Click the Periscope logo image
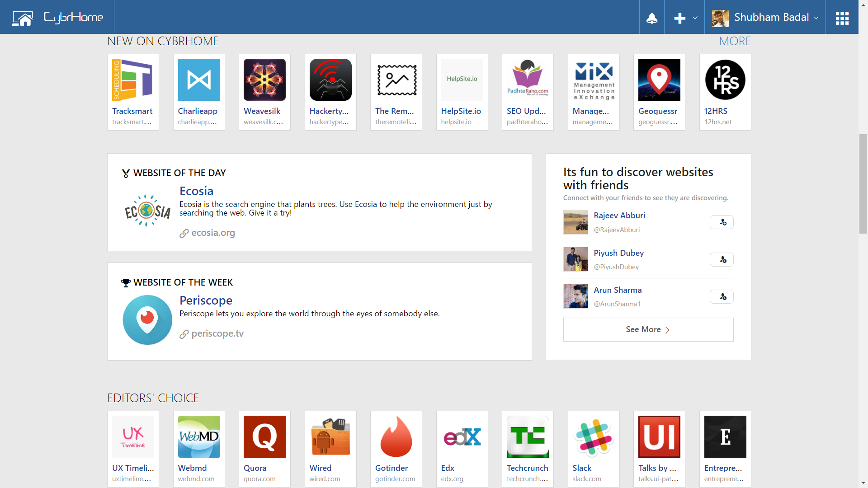The height and width of the screenshot is (488, 868). click(147, 320)
